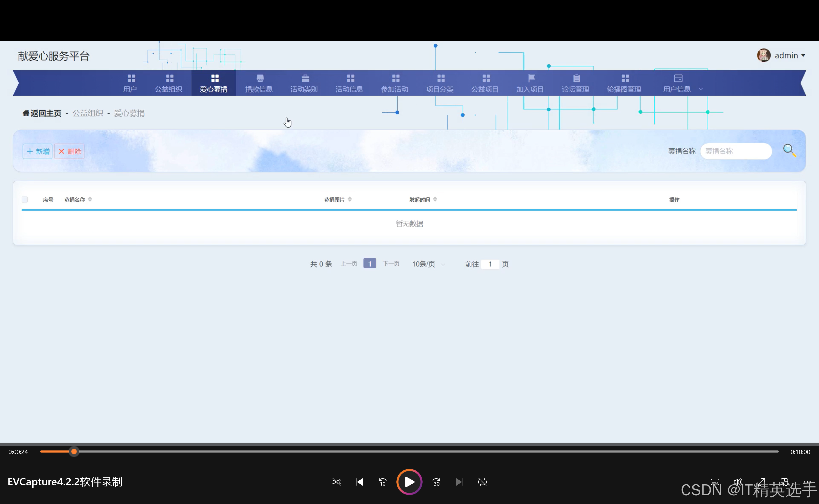The width and height of the screenshot is (819, 504).
Task: Click the magnifier search icon
Action: point(789,150)
